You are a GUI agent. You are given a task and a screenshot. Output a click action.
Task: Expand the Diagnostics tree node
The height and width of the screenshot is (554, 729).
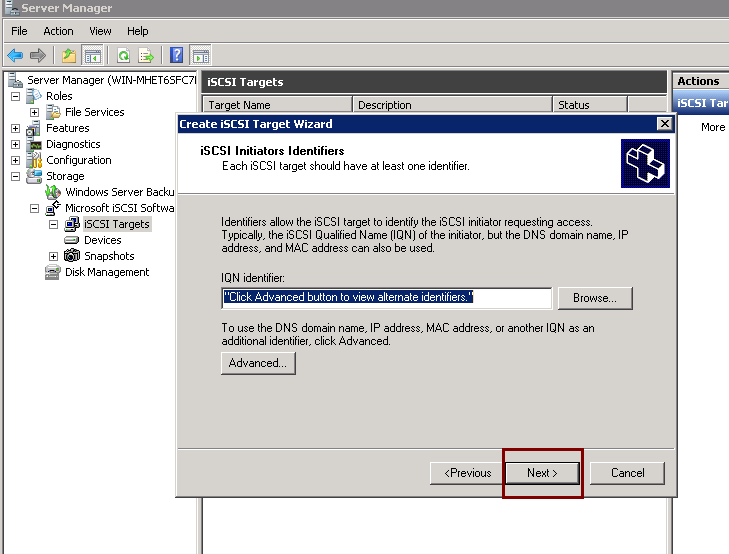(x=16, y=145)
